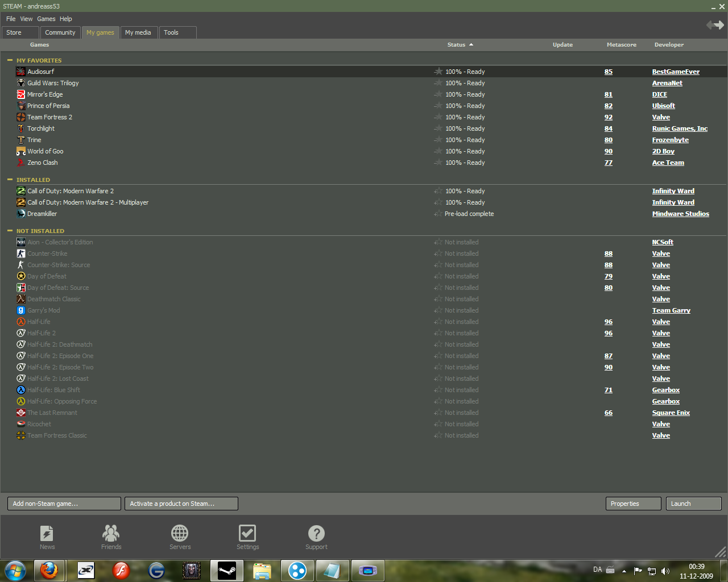Sort by the Metascore column header
The height and width of the screenshot is (582, 728).
click(x=622, y=45)
